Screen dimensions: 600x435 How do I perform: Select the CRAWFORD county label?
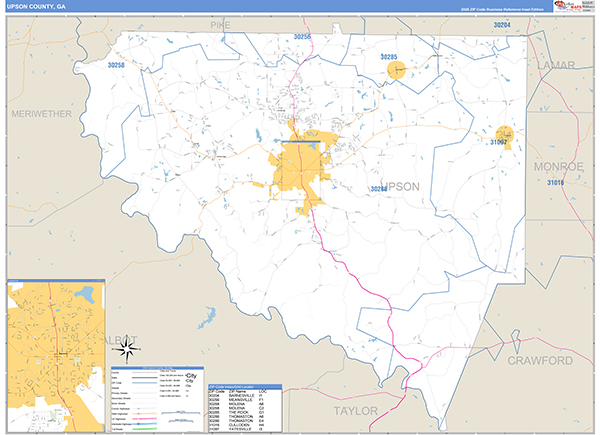(540, 361)
